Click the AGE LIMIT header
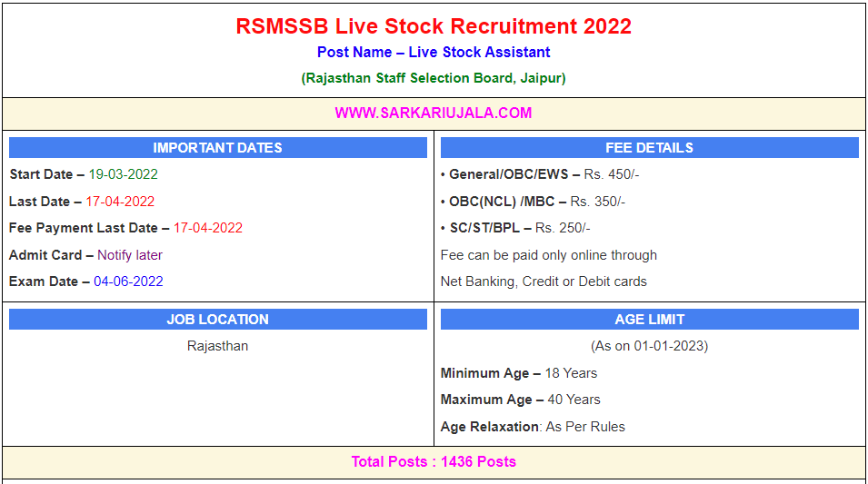 point(649,320)
